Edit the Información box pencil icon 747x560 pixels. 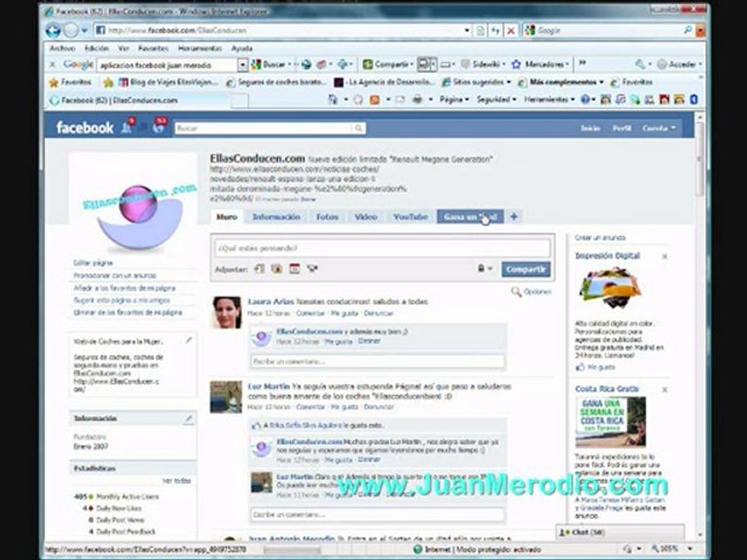coord(188,418)
